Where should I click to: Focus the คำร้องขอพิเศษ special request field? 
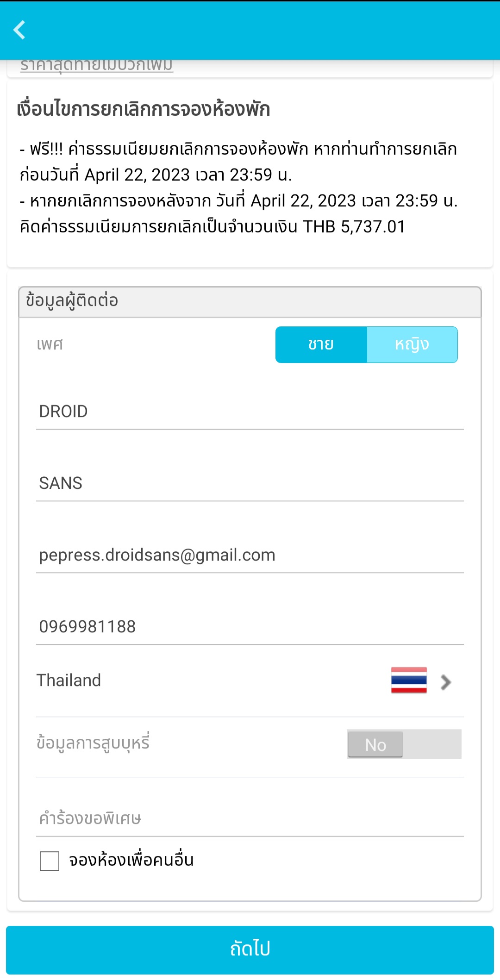(250, 818)
